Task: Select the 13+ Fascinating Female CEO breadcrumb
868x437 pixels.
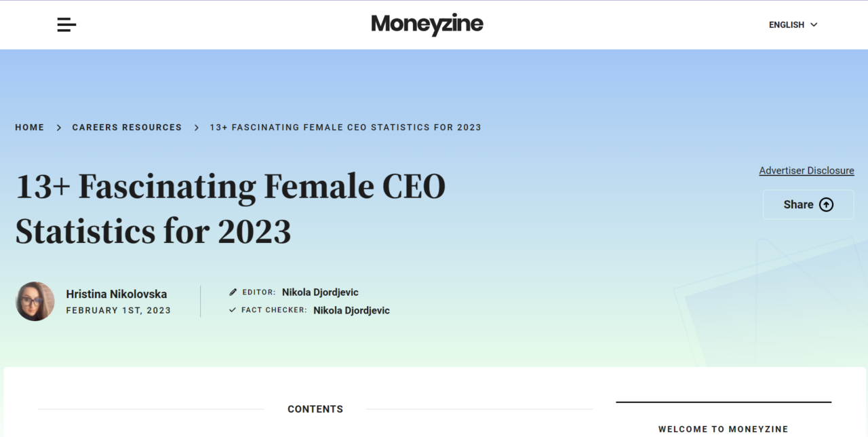Action: (x=345, y=128)
